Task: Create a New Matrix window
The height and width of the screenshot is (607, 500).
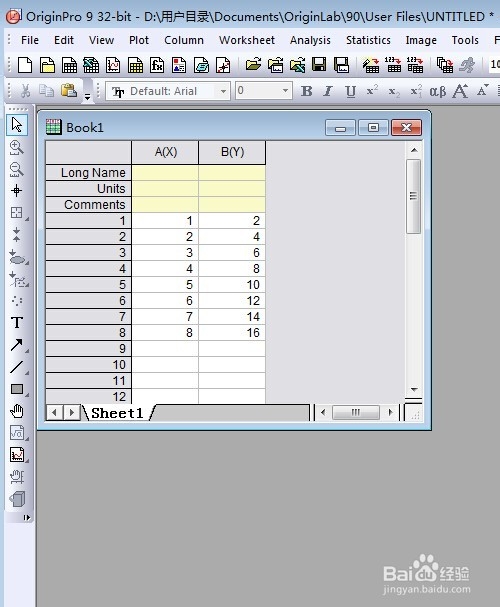Action: click(x=135, y=65)
